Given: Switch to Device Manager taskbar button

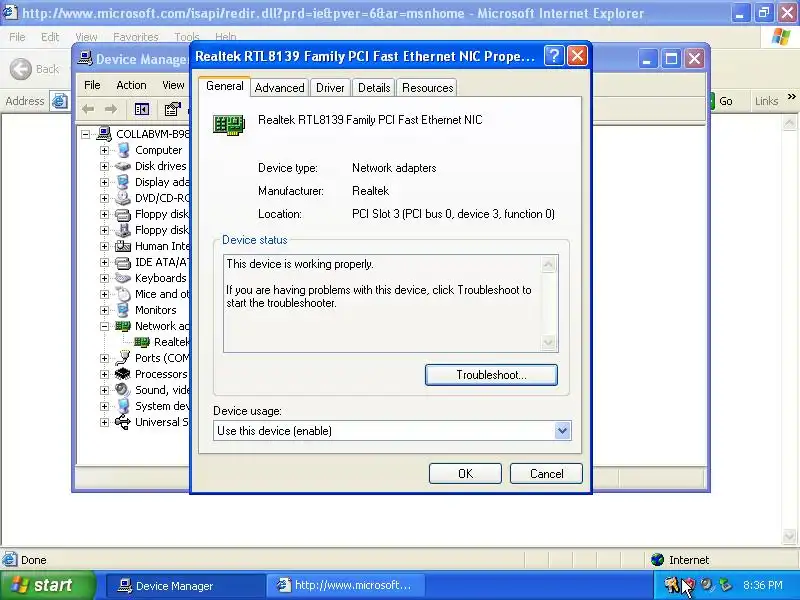Looking at the screenshot, I should (185, 586).
